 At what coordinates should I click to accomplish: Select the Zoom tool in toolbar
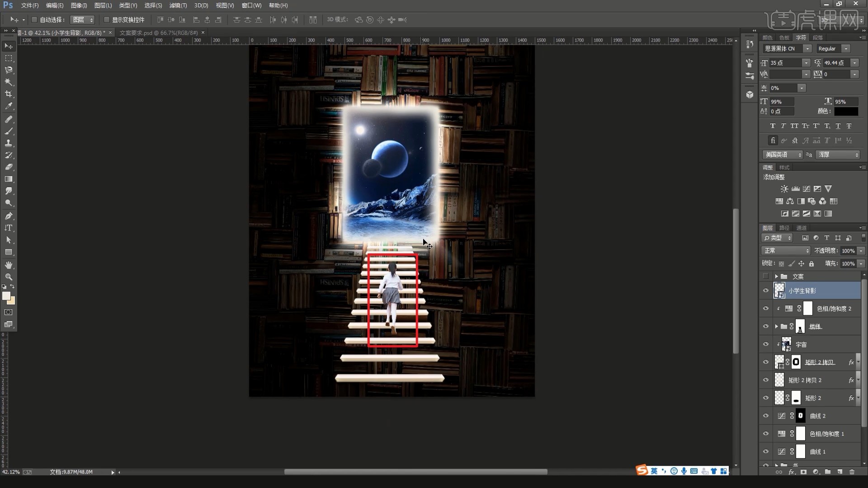[x=9, y=277]
